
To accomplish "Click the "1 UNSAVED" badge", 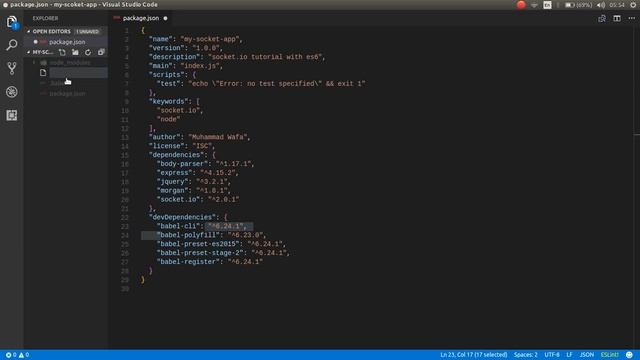I will click(x=87, y=31).
